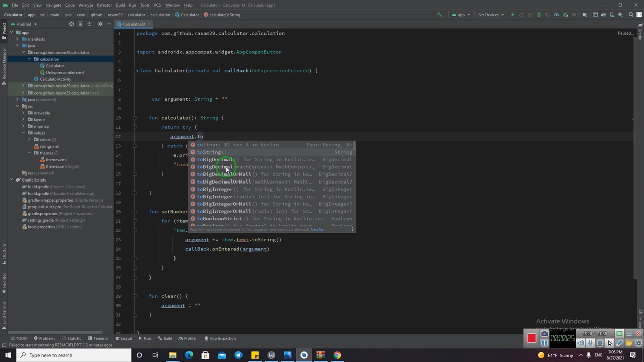Open the Android Profiler gauge icon in toolbar

point(556,15)
